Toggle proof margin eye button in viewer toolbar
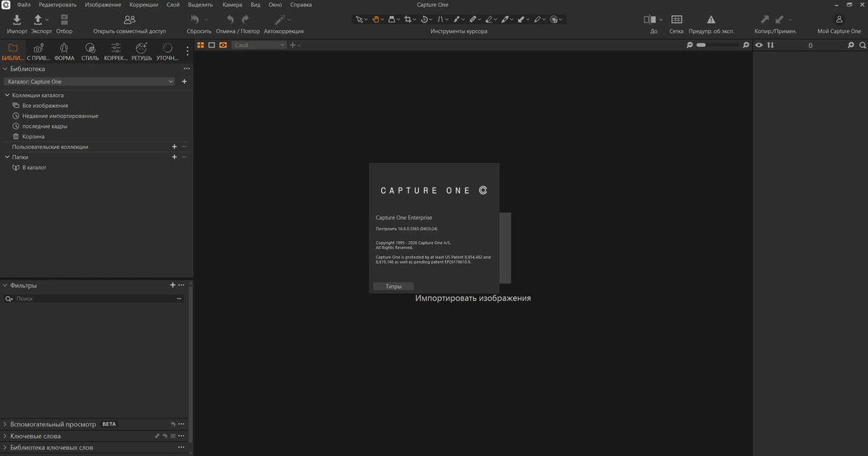This screenshot has height=456, width=868. (x=224, y=45)
